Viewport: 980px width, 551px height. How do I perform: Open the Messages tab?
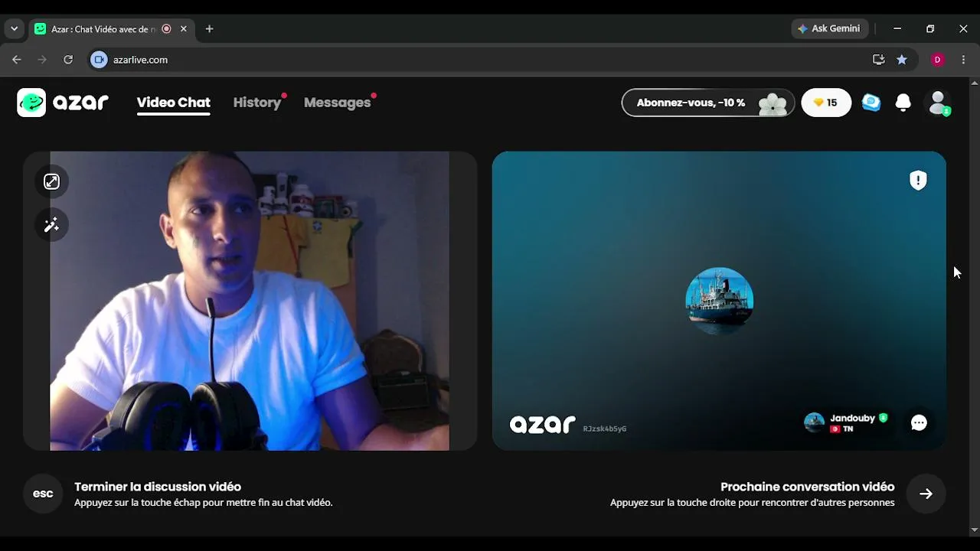(x=337, y=103)
